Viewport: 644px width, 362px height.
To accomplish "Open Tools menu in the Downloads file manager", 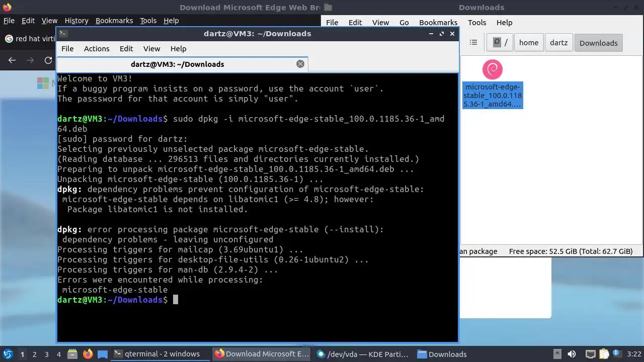I will tap(477, 23).
